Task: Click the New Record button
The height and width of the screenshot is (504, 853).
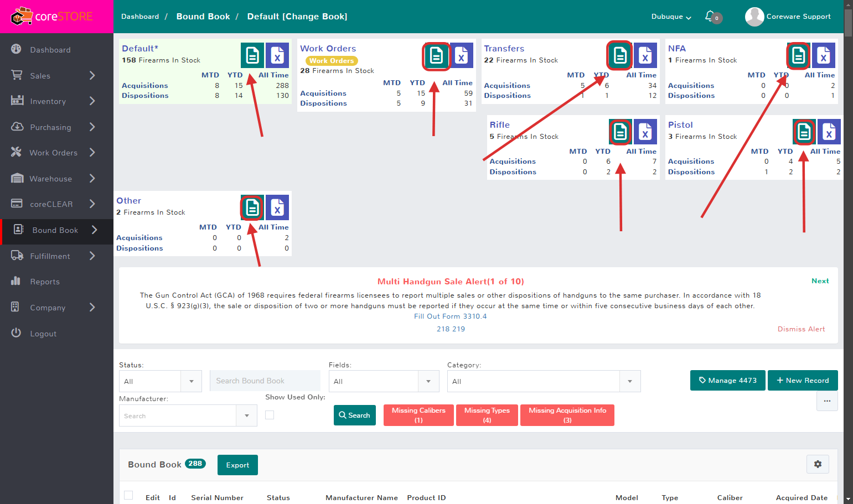Action: coord(803,380)
